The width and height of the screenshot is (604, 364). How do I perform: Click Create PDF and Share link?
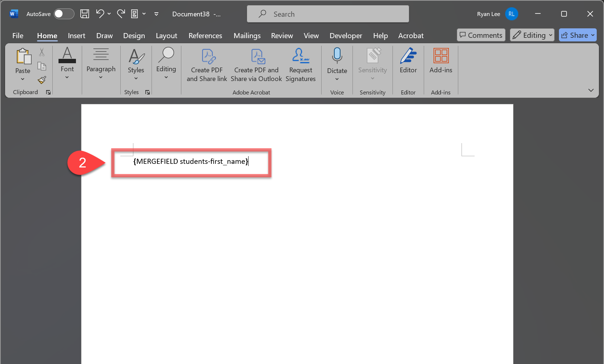tap(207, 65)
